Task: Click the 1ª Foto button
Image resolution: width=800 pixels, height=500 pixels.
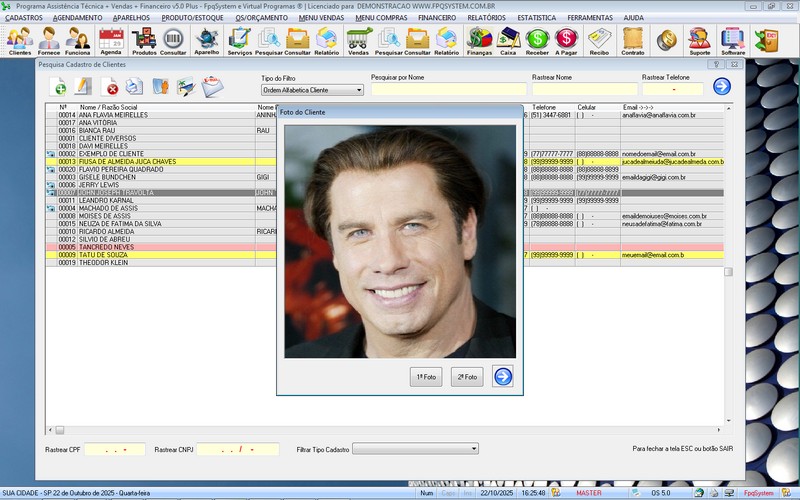Action: pos(426,377)
